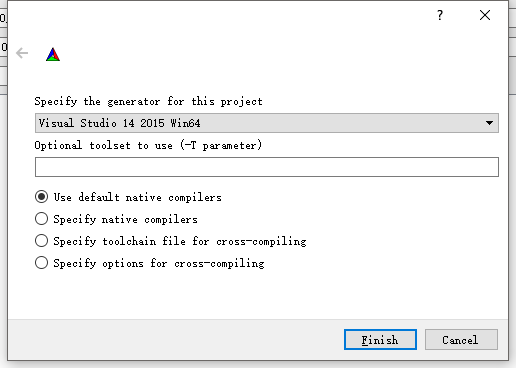This screenshot has height=368, width=516.
Task: Click the Cancel button
Action: (x=461, y=340)
